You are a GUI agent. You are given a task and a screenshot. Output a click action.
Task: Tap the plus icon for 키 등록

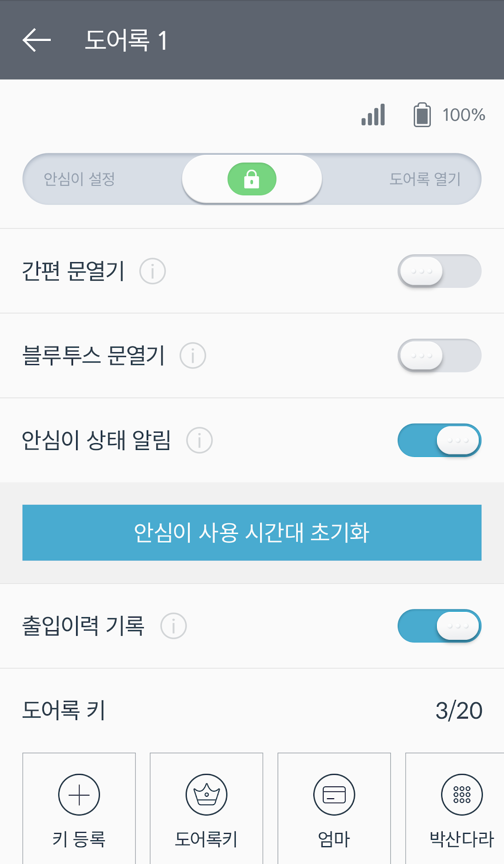click(x=79, y=795)
